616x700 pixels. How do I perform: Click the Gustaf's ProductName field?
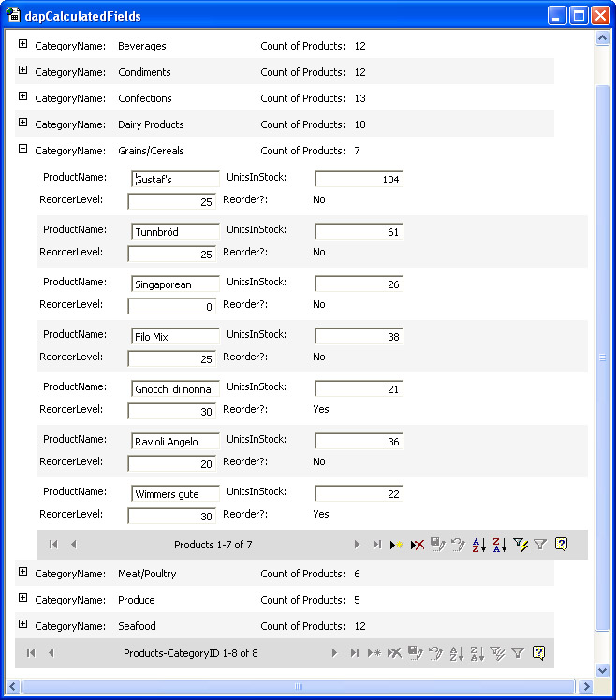click(175, 179)
